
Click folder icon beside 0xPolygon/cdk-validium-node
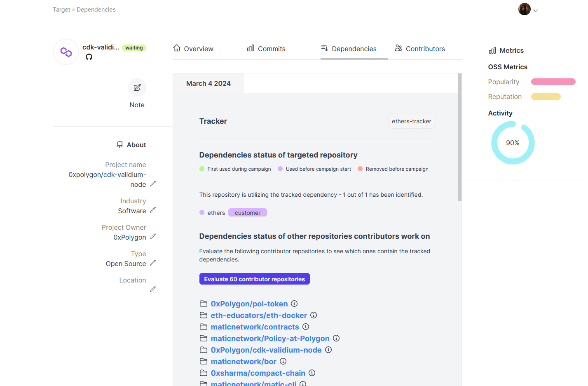click(204, 350)
